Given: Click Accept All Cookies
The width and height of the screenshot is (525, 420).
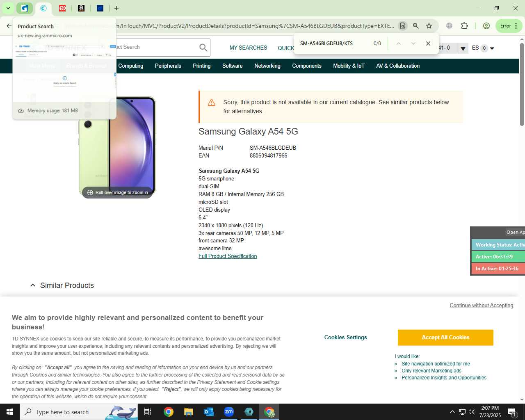Looking at the screenshot, I should 445,338.
